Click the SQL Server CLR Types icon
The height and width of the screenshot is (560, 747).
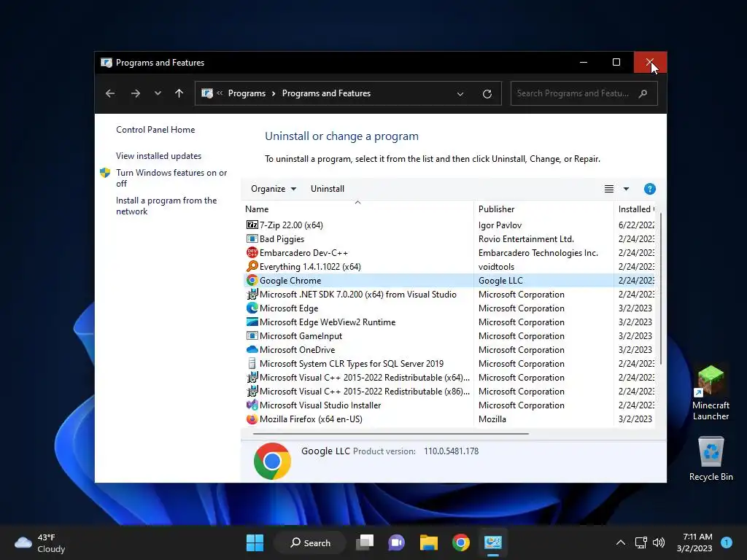pos(252,363)
